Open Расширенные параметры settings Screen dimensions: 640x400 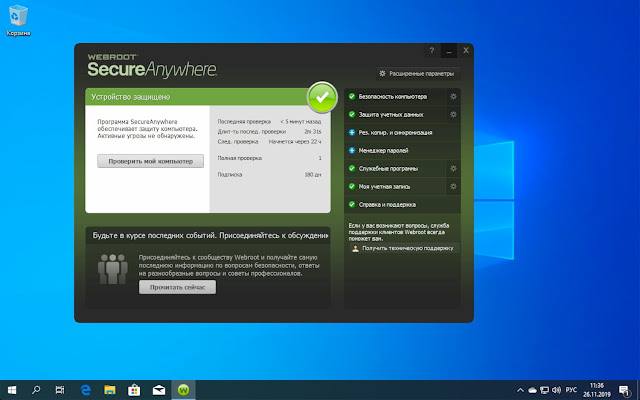(x=417, y=74)
